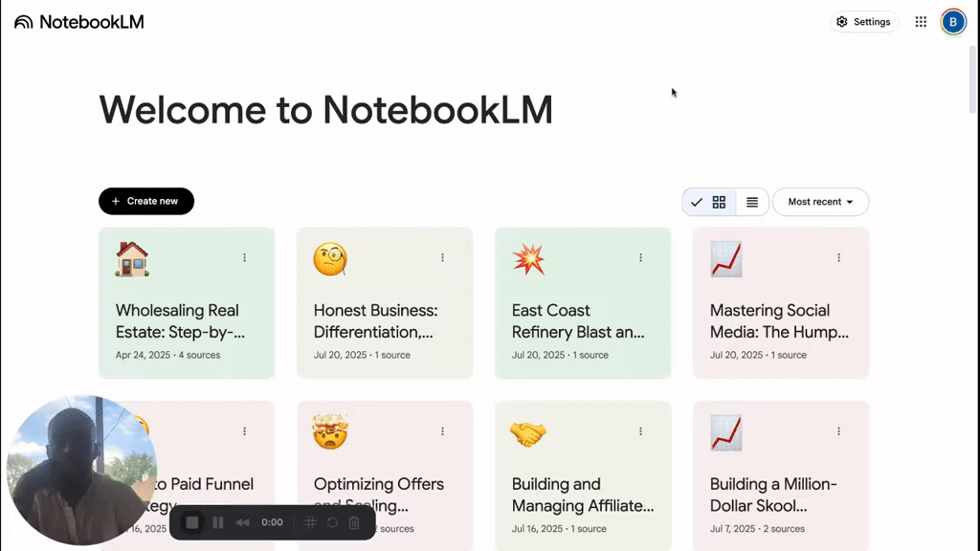Open the Mastering Social Media notebook
980x551 pixels.
[x=781, y=302]
